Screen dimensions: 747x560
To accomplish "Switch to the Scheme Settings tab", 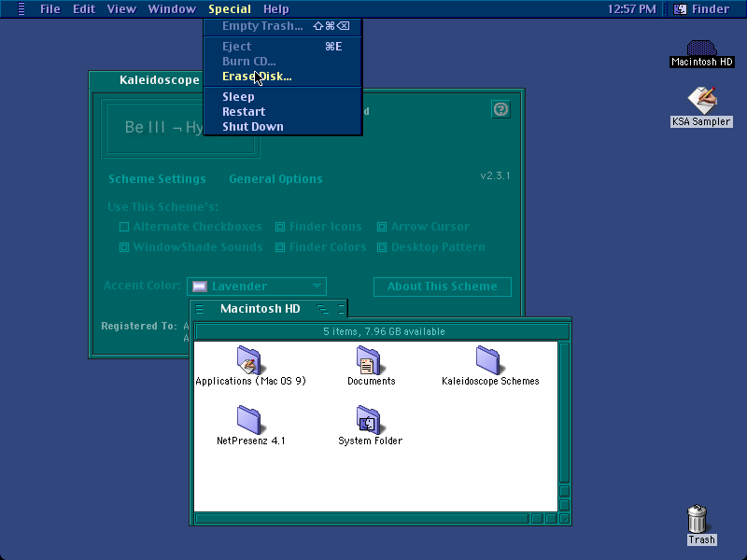I will [157, 179].
